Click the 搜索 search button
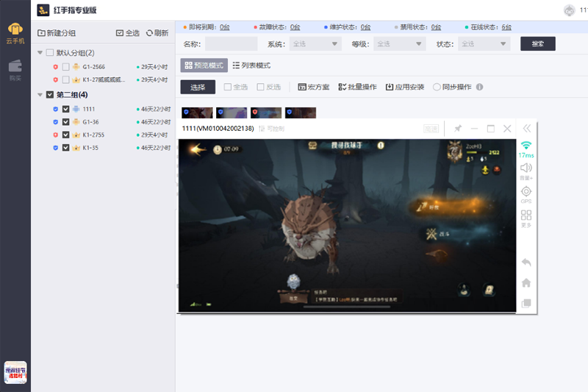Viewport: 588px width, 392px height. (x=538, y=44)
